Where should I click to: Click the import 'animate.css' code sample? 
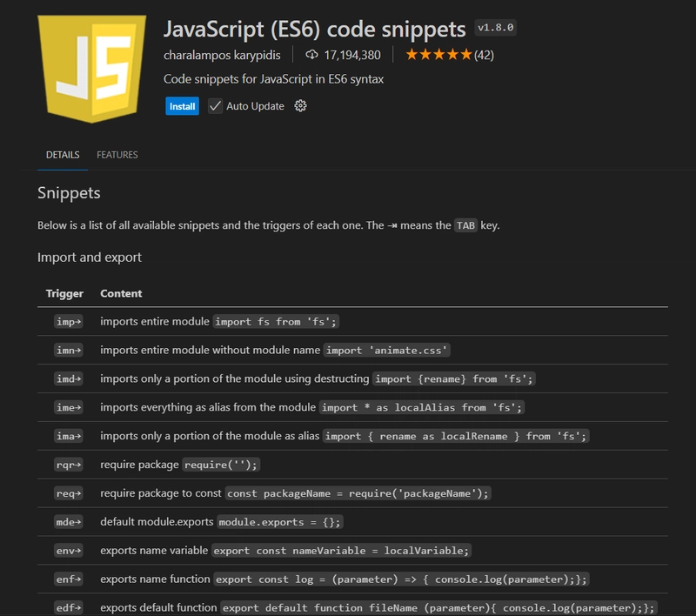(x=386, y=350)
